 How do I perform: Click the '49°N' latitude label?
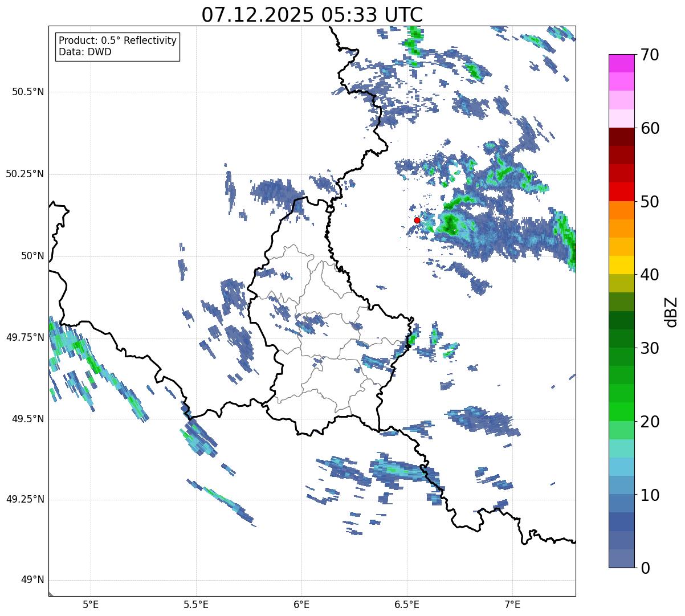pyautogui.click(x=32, y=580)
